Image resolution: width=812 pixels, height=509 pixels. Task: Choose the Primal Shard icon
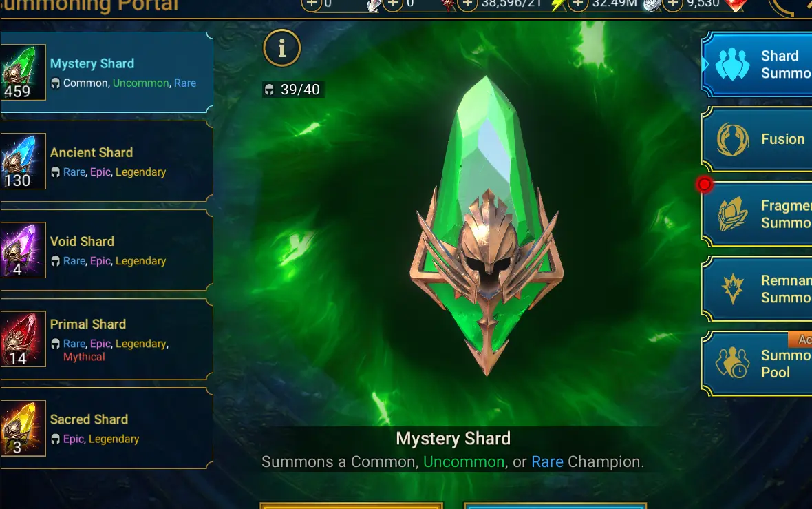coord(21,339)
